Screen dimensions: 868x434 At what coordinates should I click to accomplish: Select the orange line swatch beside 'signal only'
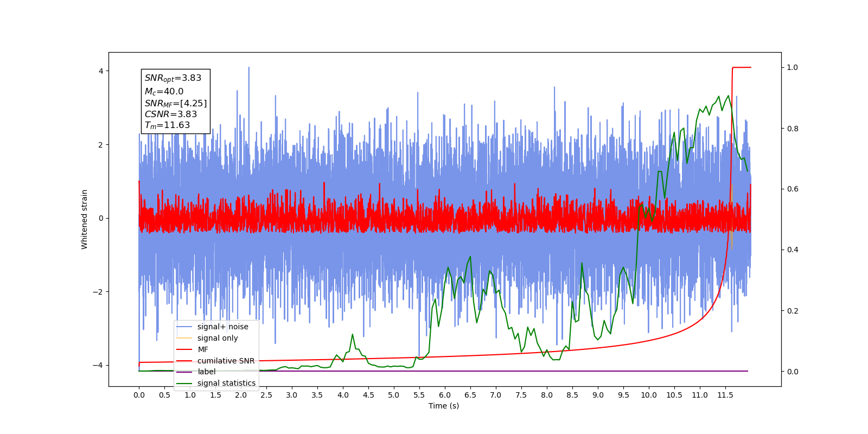(184, 338)
